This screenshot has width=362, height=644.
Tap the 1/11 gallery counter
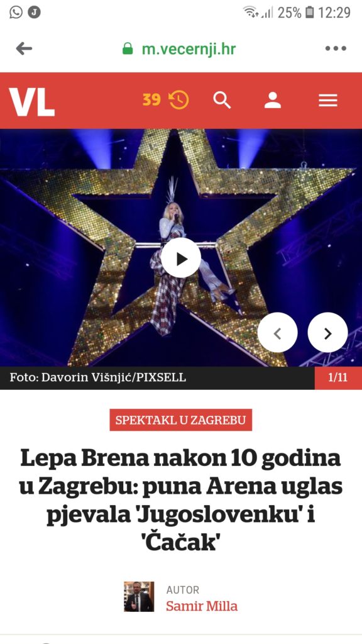pos(338,378)
